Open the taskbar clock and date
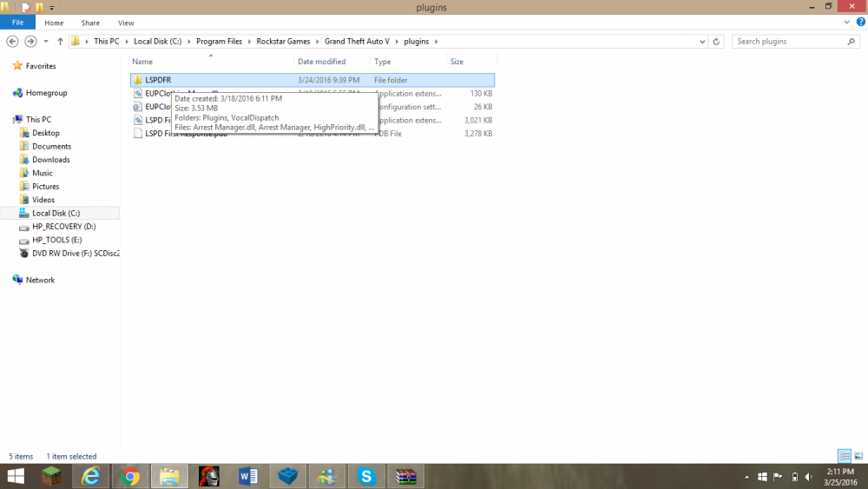Screen dimensions: 868x489 [840, 477]
